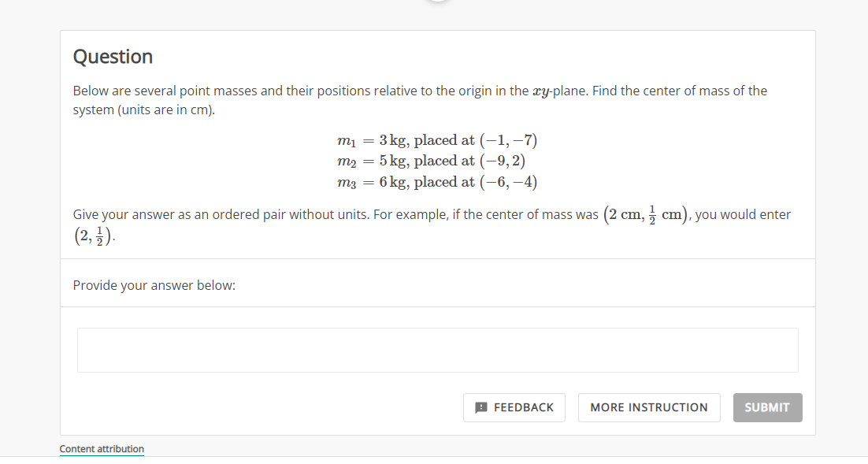Select the partially visible circular button at top

coord(438,2)
